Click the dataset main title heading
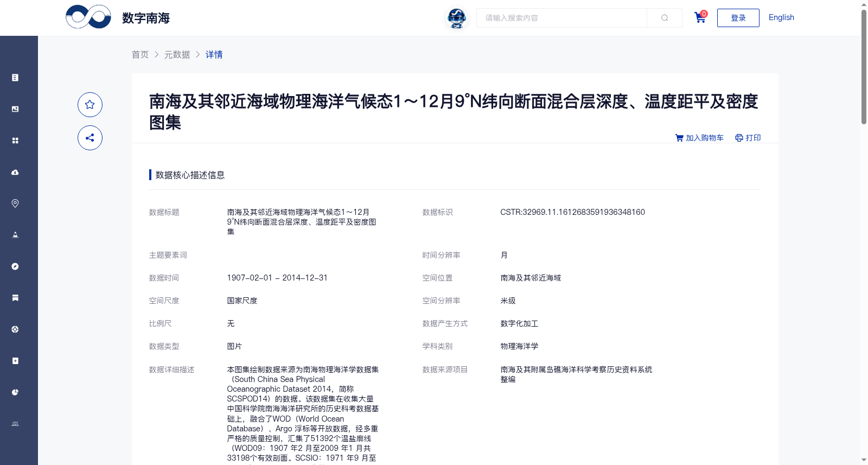This screenshot has height=465, width=868. point(454,112)
